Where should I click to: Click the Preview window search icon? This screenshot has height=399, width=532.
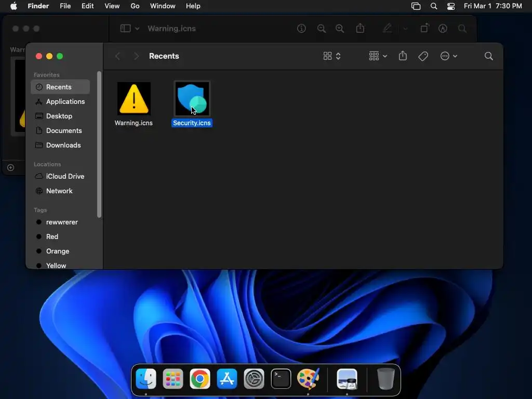[x=462, y=29]
